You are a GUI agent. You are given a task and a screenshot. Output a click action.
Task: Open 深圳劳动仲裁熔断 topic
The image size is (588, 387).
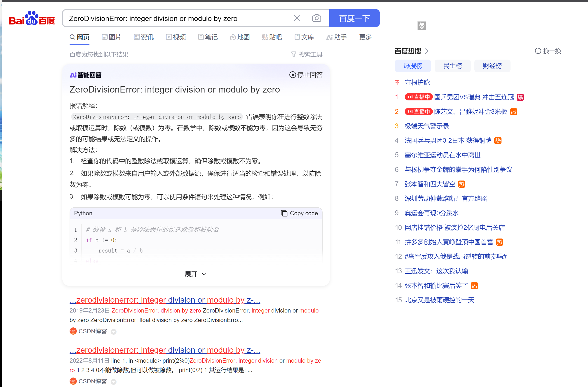click(446, 198)
